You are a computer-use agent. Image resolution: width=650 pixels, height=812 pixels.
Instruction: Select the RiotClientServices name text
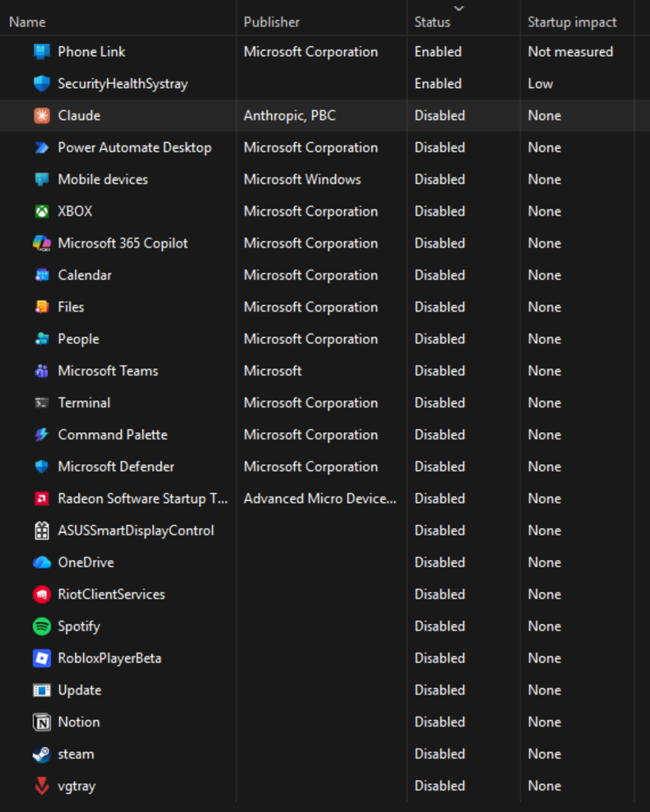tap(111, 595)
